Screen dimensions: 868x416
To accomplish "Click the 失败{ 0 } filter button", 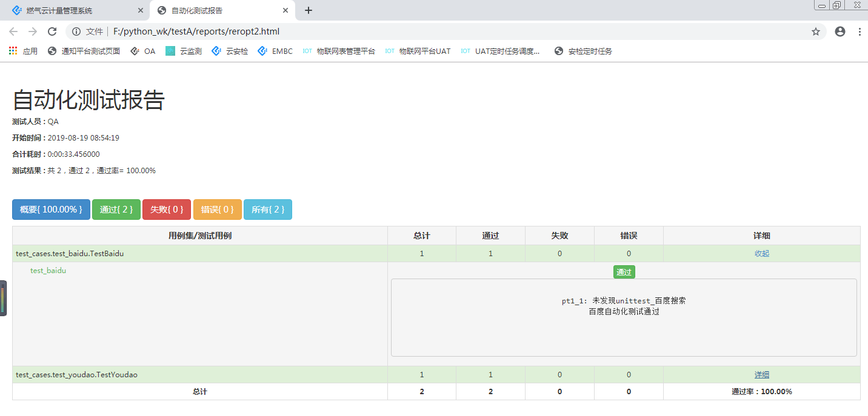I will 166,210.
